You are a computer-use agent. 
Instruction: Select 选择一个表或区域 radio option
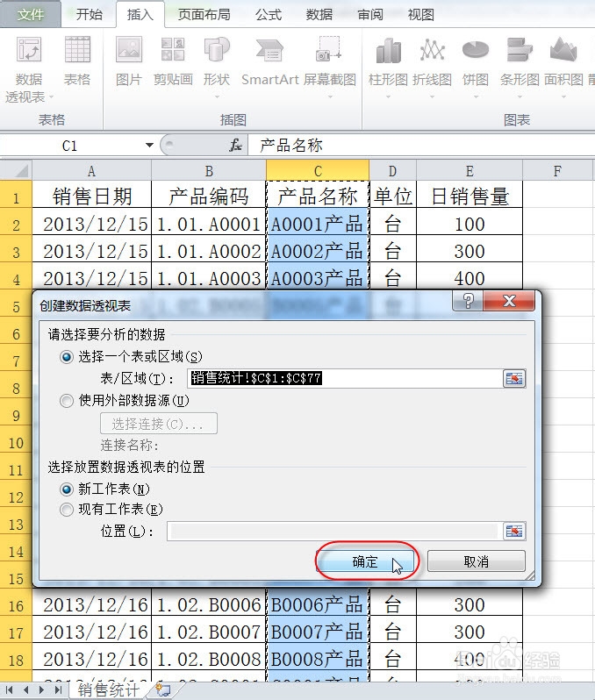coord(67,357)
